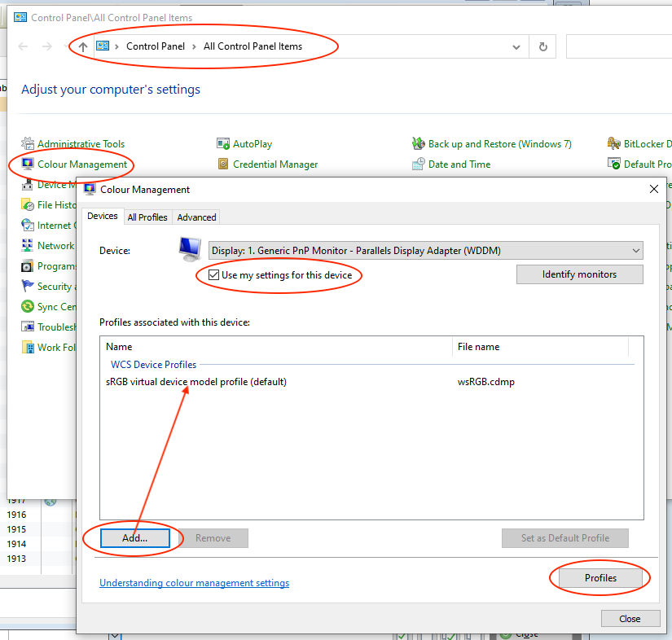Image resolution: width=672 pixels, height=640 pixels.
Task: Navigate forward in Control Panel
Action: point(47,46)
